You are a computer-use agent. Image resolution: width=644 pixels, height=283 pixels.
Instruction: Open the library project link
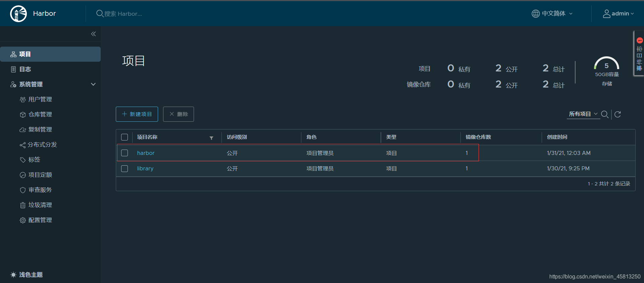coord(145,168)
